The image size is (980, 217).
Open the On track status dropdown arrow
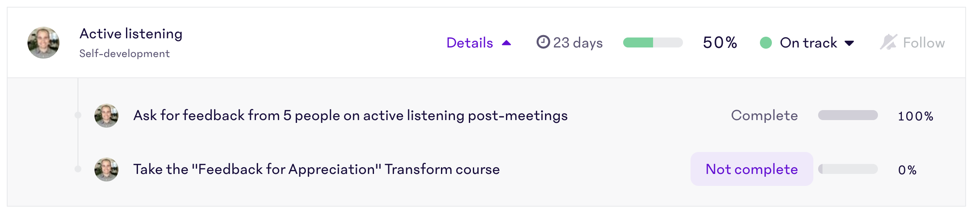click(x=849, y=43)
